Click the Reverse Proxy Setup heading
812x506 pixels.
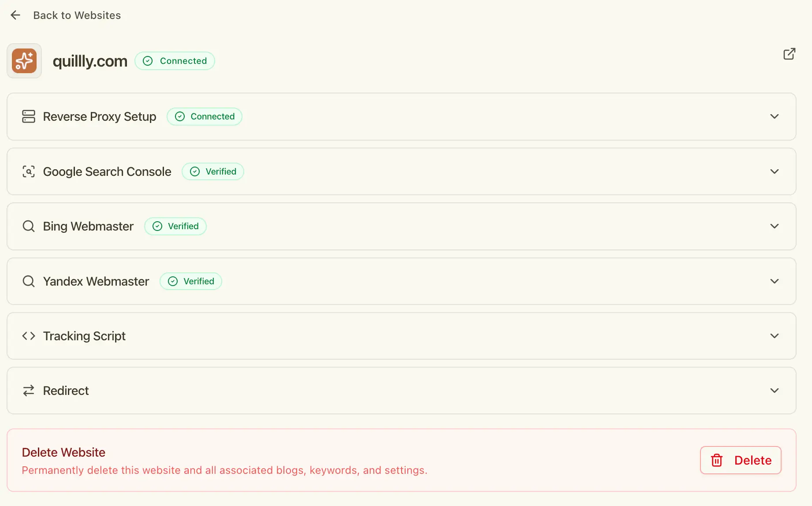pos(100,116)
